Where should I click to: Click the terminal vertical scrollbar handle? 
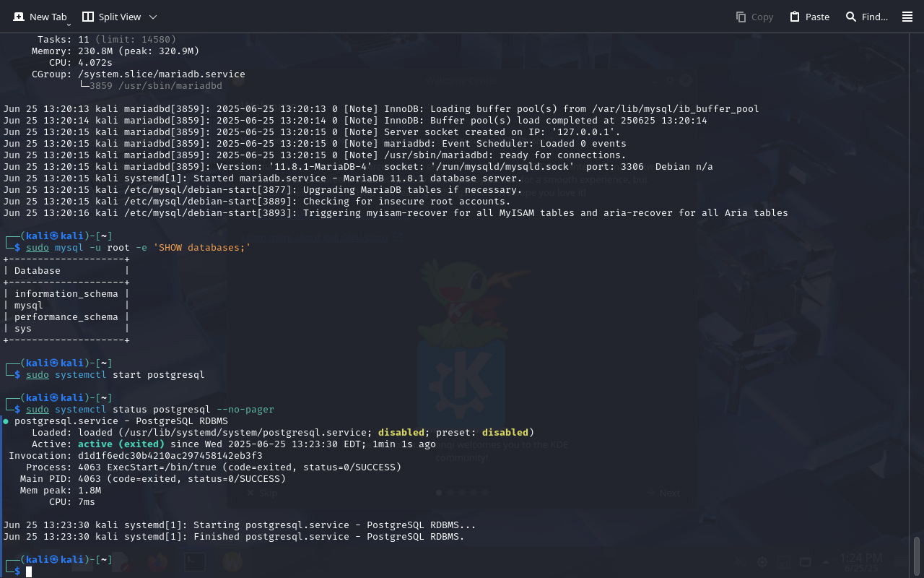(x=917, y=555)
